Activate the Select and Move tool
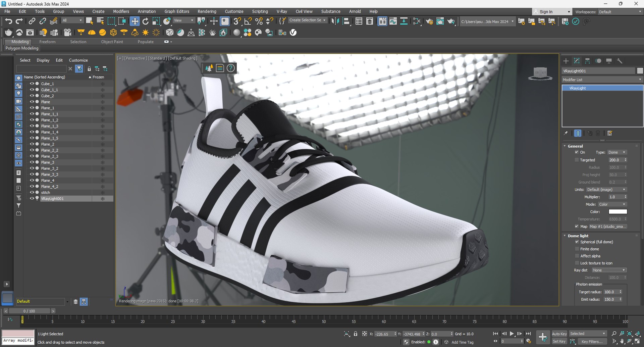The height and width of the screenshot is (347, 644). [x=135, y=21]
